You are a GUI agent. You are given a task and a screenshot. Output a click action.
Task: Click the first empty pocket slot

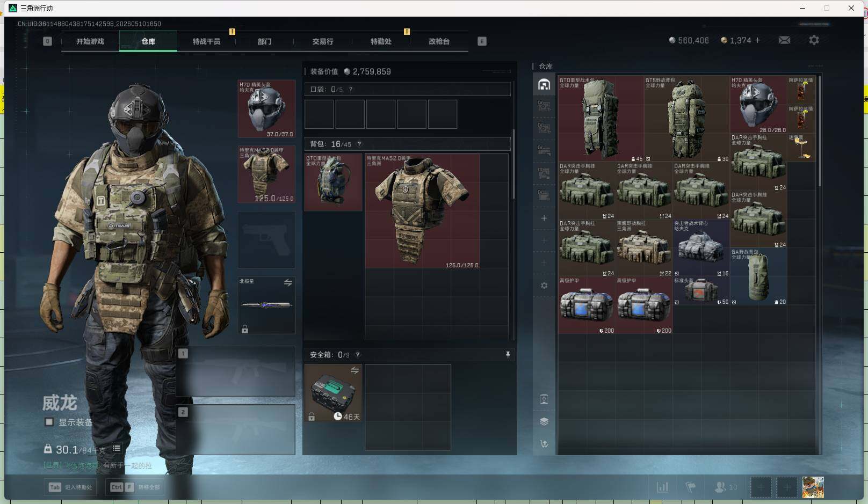tap(319, 114)
